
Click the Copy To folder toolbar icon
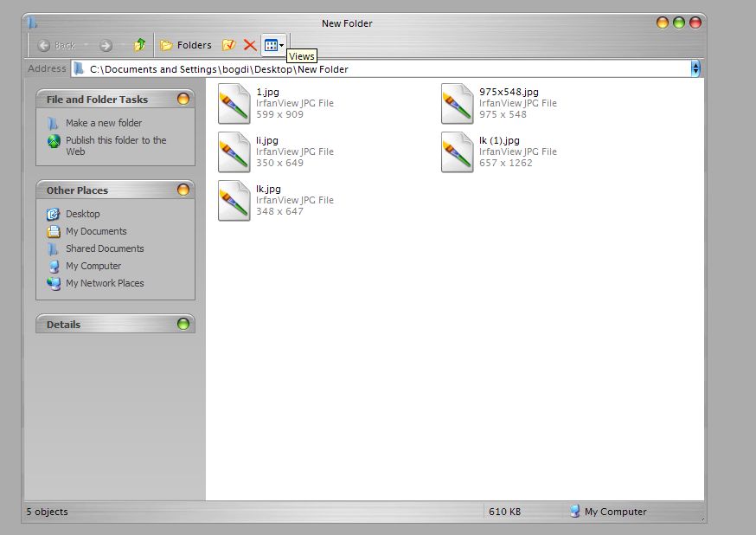pos(228,44)
